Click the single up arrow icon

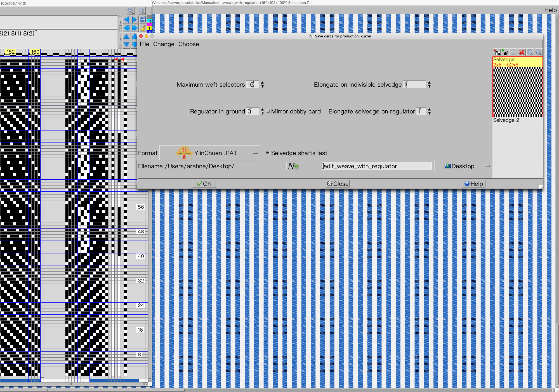pos(126,37)
